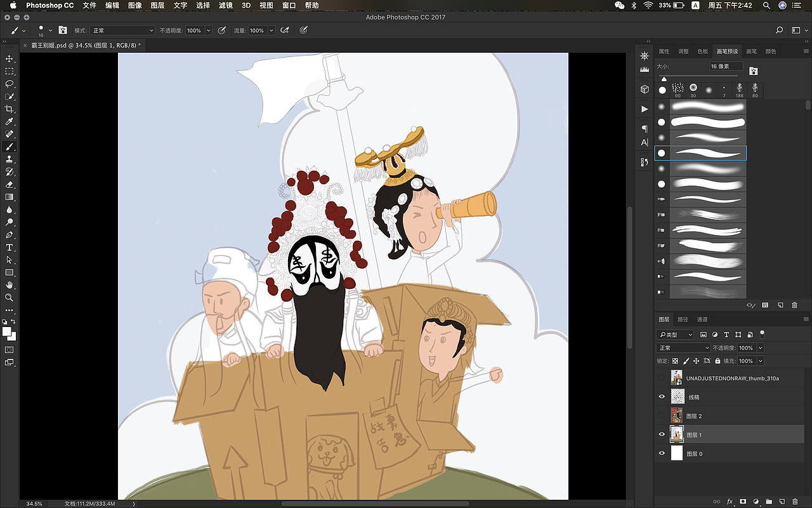Open the layer style fx menu
812x508 pixels.
point(730,502)
